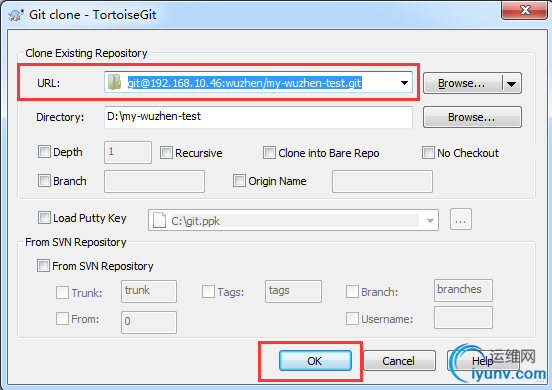The width and height of the screenshot is (552, 390).
Task: Click the Origin Name input field
Action: [x=382, y=181]
